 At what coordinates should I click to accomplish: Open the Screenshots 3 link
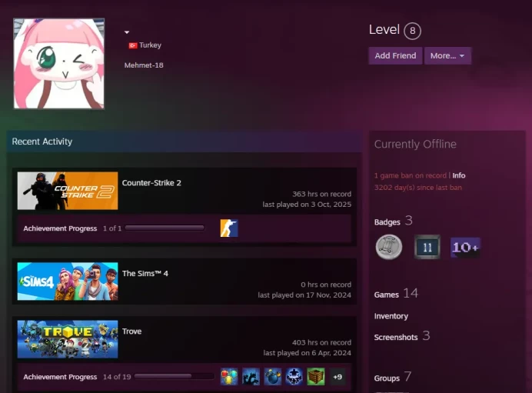402,336
